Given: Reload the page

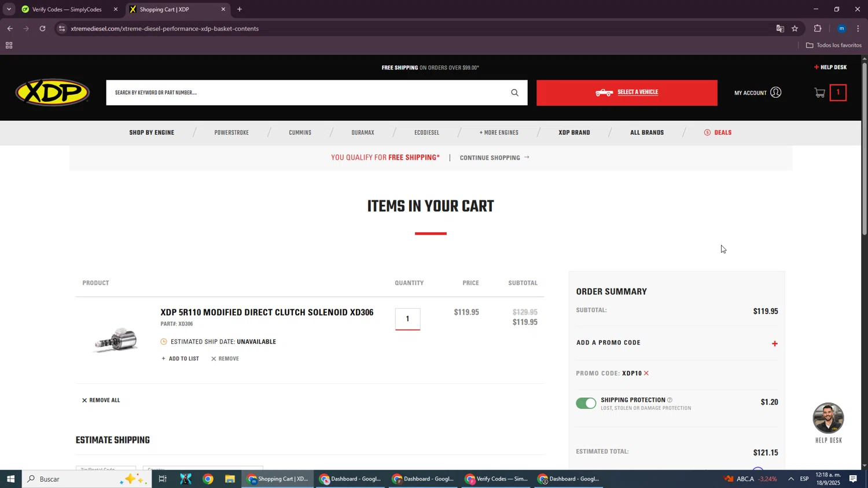Looking at the screenshot, I should pos(42,28).
